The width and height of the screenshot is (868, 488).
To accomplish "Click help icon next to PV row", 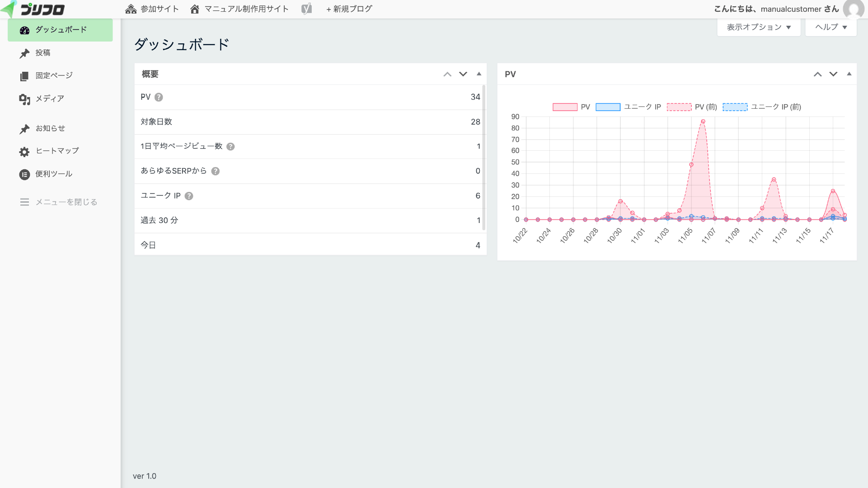I will pos(159,97).
